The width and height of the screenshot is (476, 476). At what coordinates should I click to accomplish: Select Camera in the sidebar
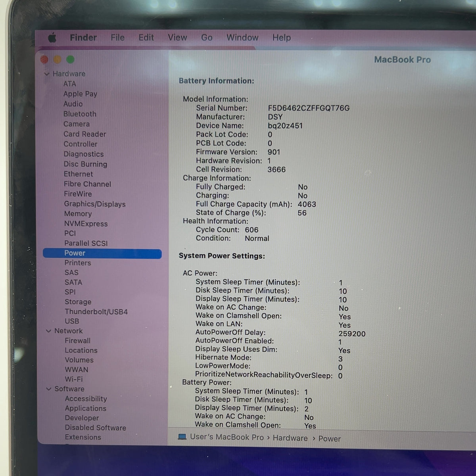click(x=77, y=124)
